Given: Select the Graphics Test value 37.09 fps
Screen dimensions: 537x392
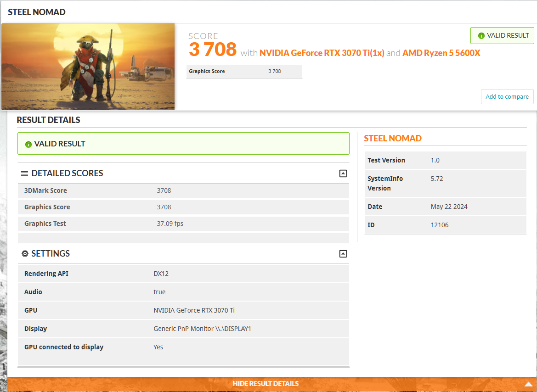Looking at the screenshot, I should [x=170, y=224].
